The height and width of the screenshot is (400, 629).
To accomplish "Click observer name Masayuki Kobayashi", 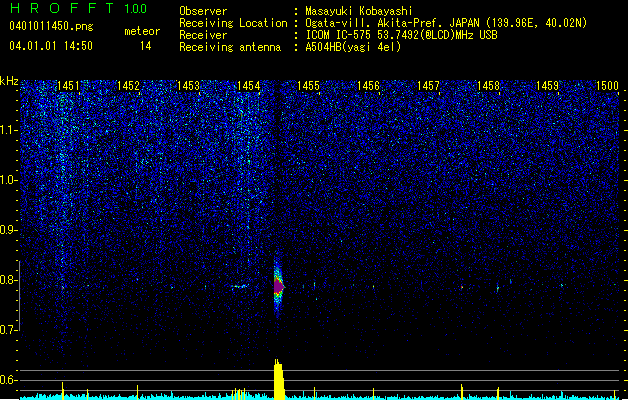I will coord(359,11).
